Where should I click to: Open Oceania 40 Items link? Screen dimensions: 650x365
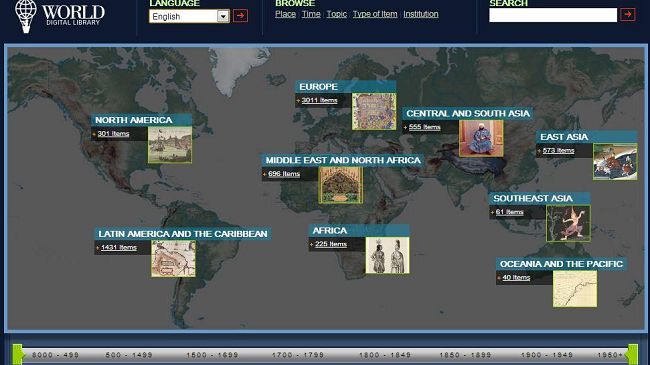pos(516,277)
